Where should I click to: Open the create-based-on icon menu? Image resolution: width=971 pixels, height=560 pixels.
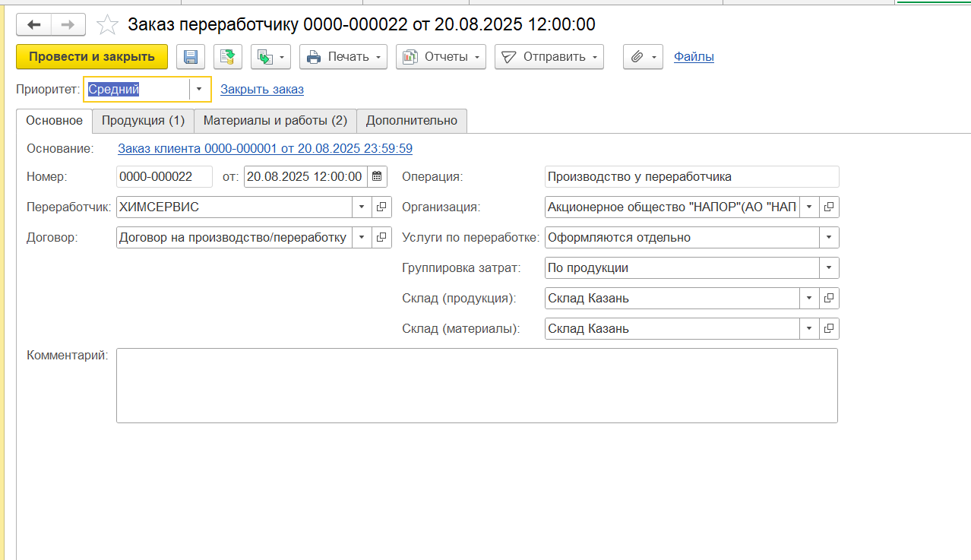[271, 57]
